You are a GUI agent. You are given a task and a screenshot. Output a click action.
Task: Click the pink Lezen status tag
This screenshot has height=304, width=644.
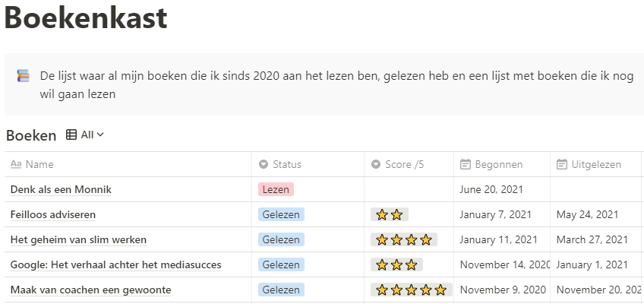pyautogui.click(x=276, y=189)
